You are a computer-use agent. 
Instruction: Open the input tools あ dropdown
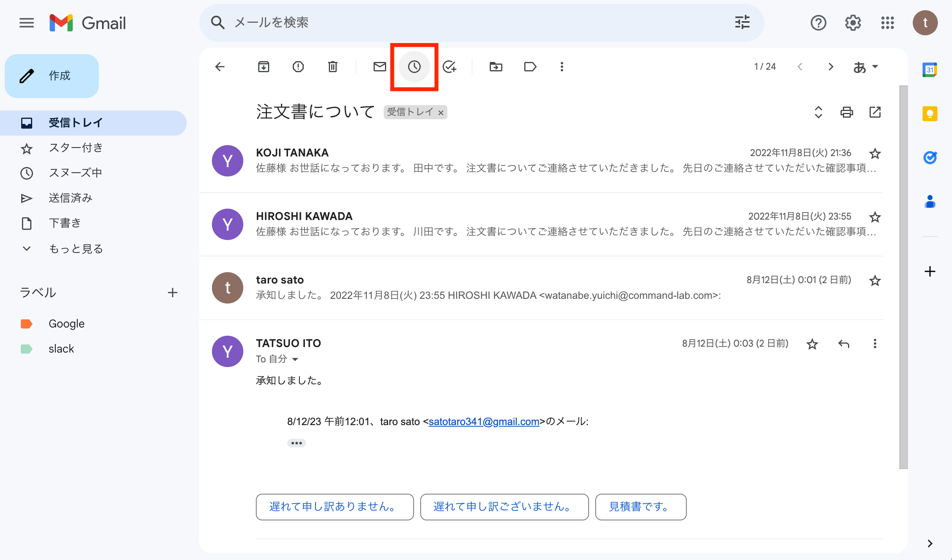[866, 67]
